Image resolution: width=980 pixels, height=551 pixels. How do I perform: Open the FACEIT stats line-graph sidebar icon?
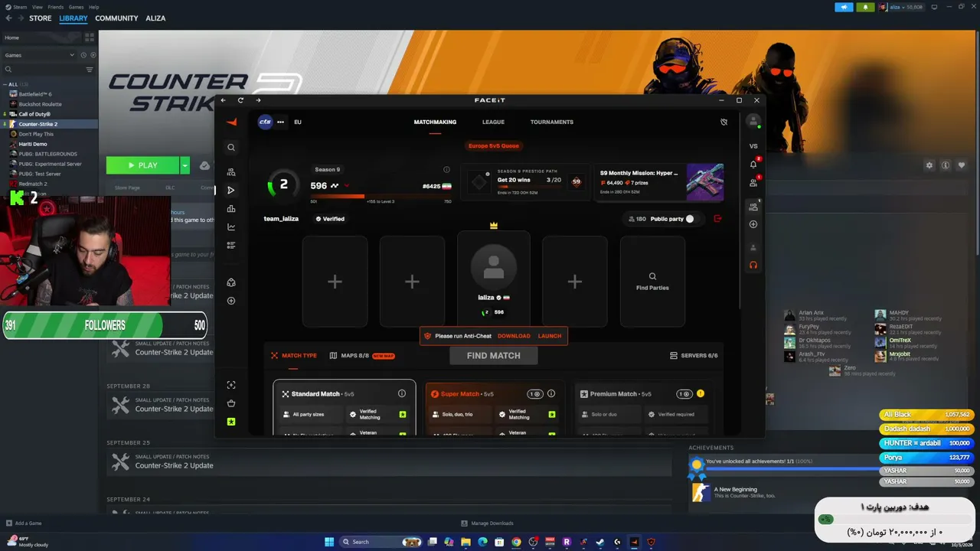point(231,227)
